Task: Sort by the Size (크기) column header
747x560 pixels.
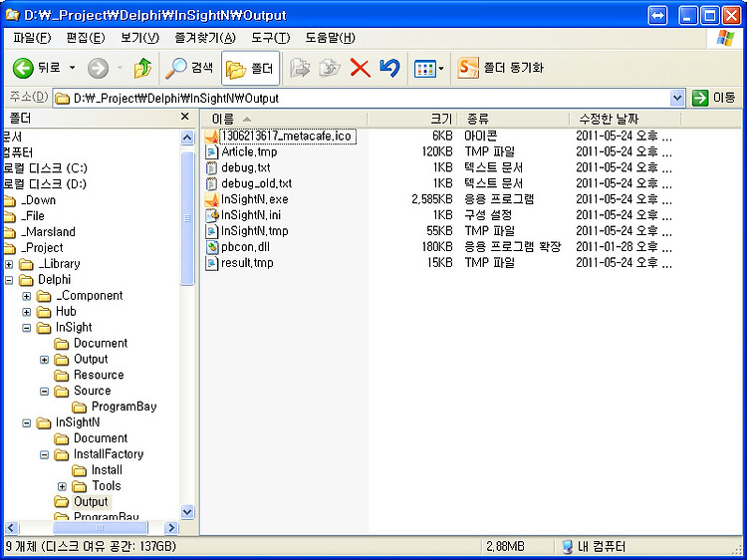Action: point(412,119)
